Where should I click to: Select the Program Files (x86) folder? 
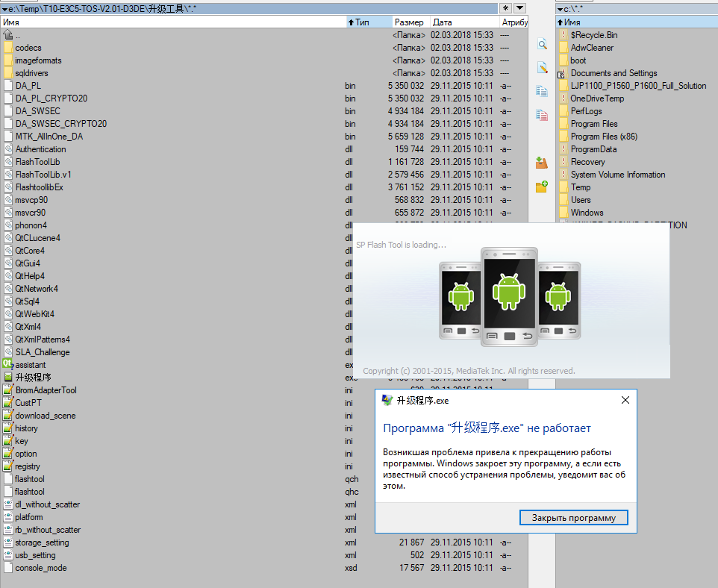click(x=604, y=137)
